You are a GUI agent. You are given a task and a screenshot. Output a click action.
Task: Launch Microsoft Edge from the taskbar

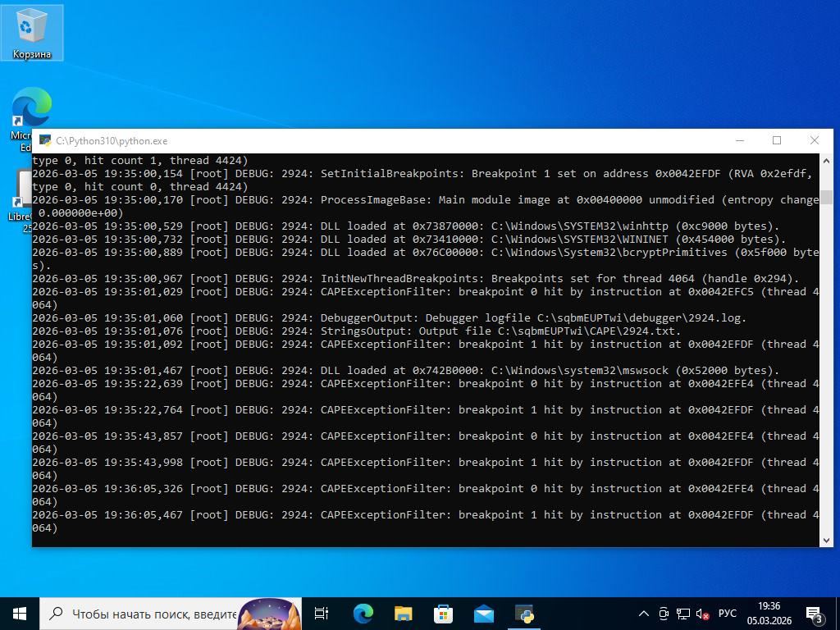[x=363, y=613]
